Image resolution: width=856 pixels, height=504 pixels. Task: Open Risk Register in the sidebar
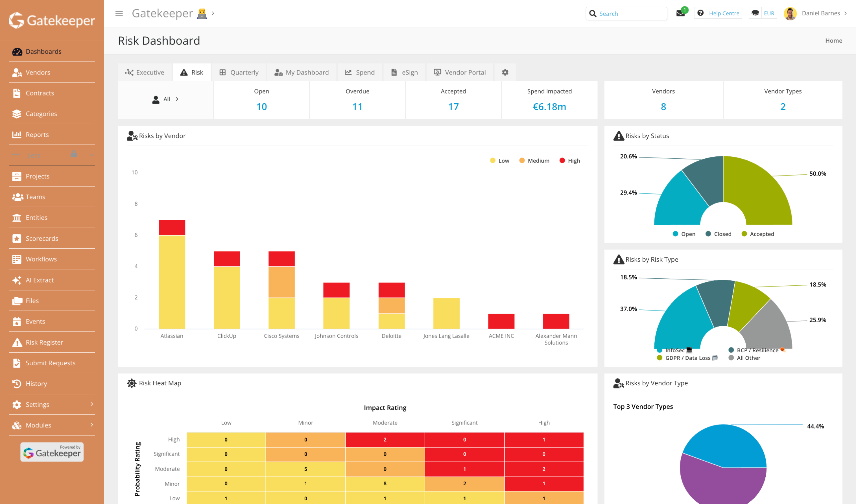coord(44,342)
